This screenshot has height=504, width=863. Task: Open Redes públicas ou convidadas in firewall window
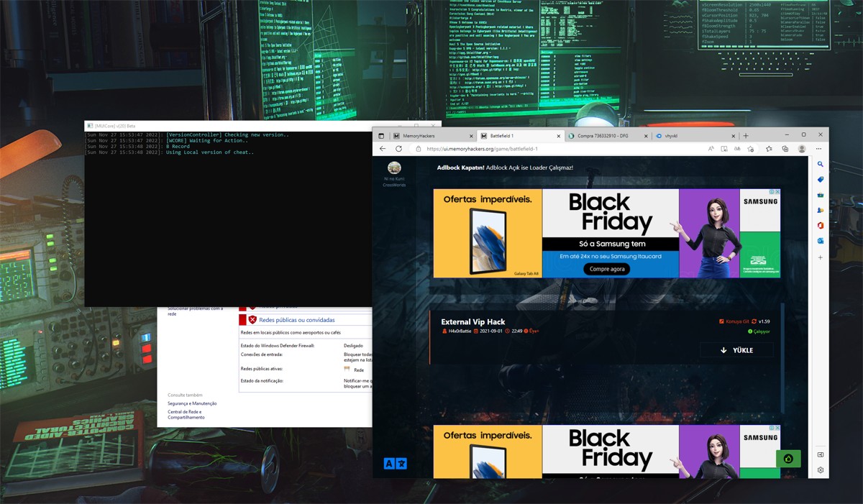[297, 320]
